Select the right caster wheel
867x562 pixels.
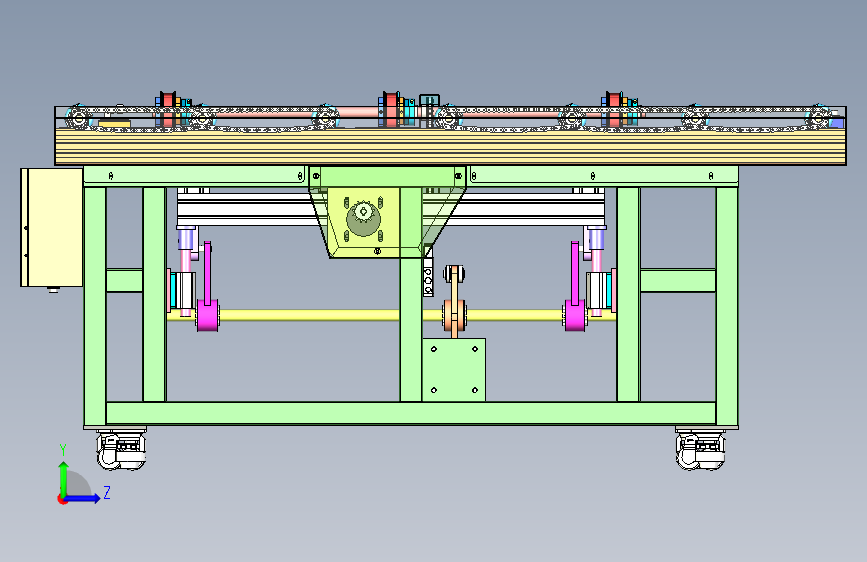(x=700, y=450)
